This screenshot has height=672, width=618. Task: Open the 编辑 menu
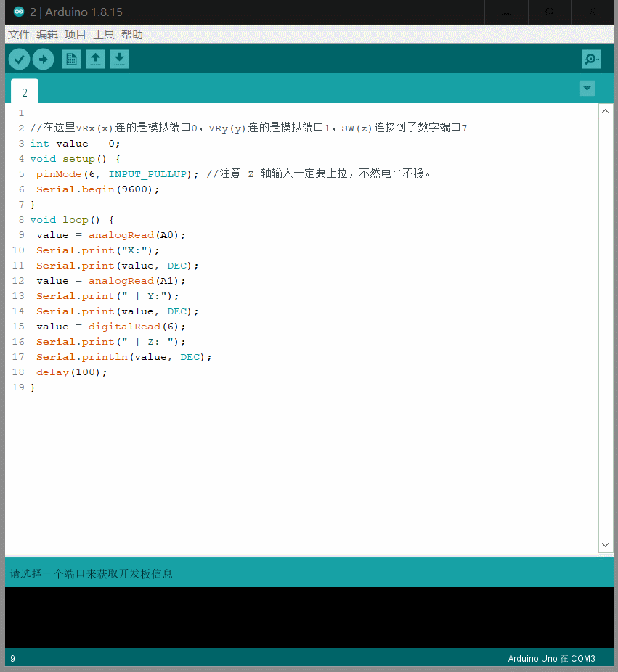47,34
